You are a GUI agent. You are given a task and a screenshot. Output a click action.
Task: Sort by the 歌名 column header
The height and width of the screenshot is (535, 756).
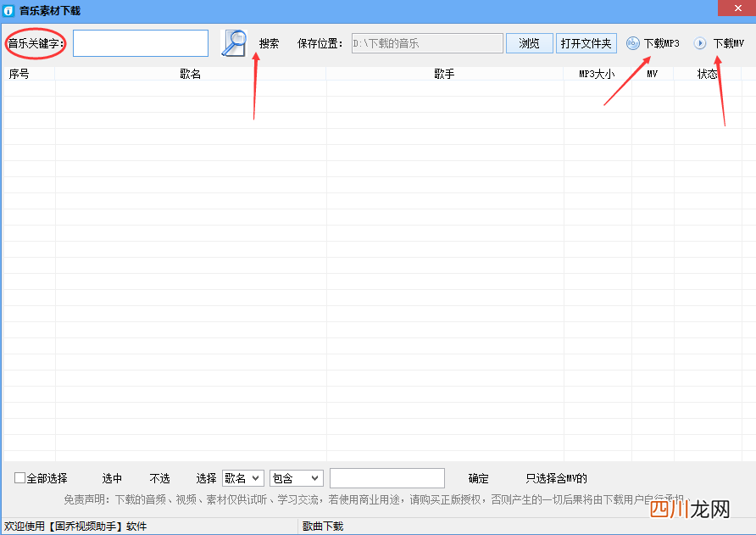(191, 74)
